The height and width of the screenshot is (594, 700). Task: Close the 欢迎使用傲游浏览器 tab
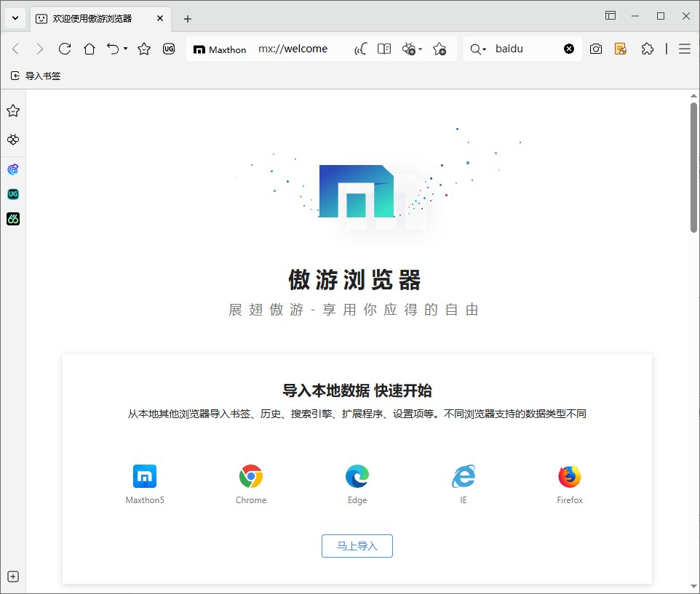coord(160,19)
